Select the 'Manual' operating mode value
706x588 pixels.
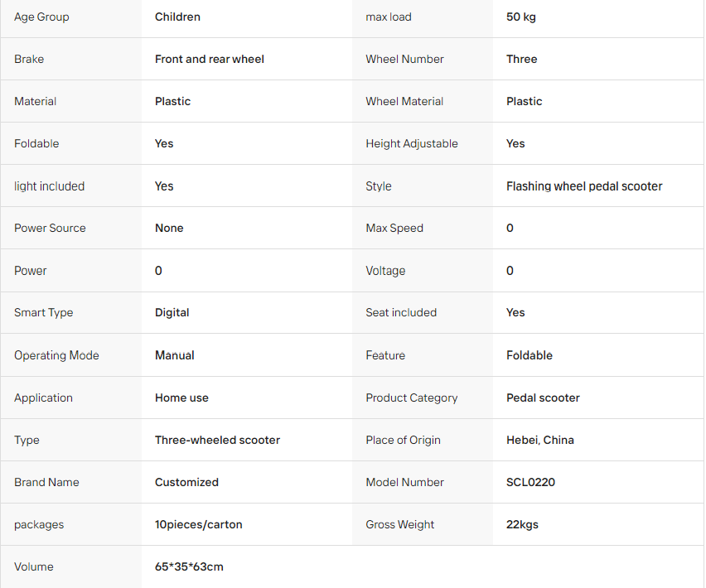[174, 355]
